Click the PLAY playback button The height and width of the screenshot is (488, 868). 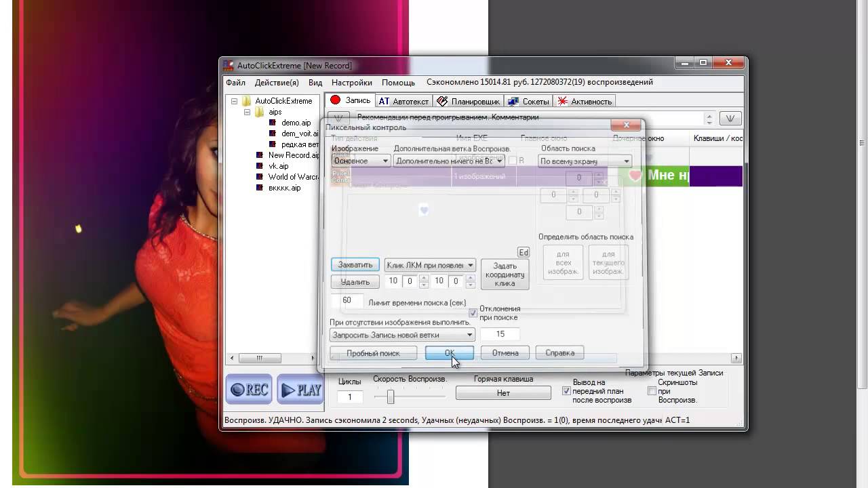300,390
